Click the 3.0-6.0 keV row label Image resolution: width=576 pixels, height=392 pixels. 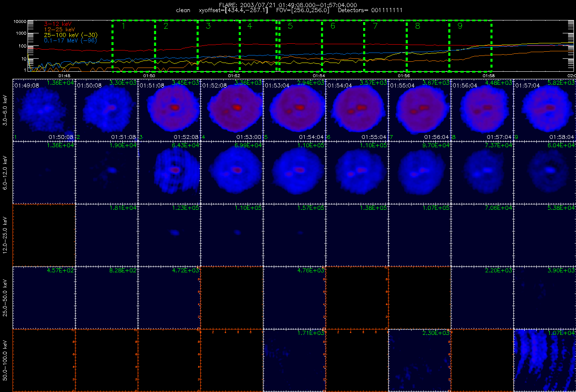click(5, 110)
